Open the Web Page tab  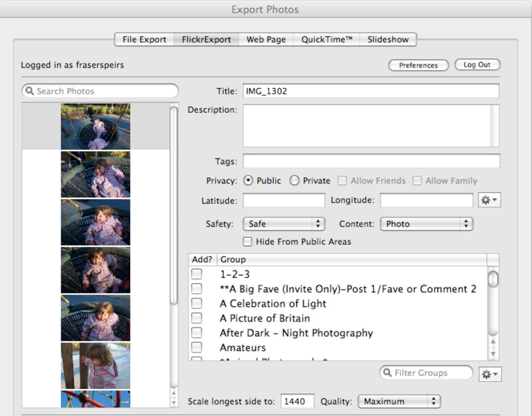[x=266, y=39]
